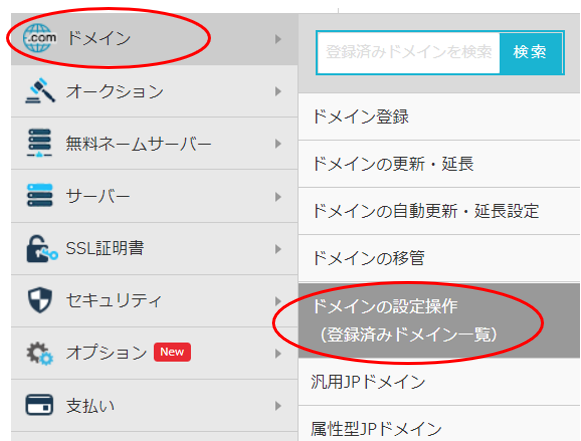Click the blue サーバー stack icon
This screenshot has width=581, height=441.
coord(40,195)
